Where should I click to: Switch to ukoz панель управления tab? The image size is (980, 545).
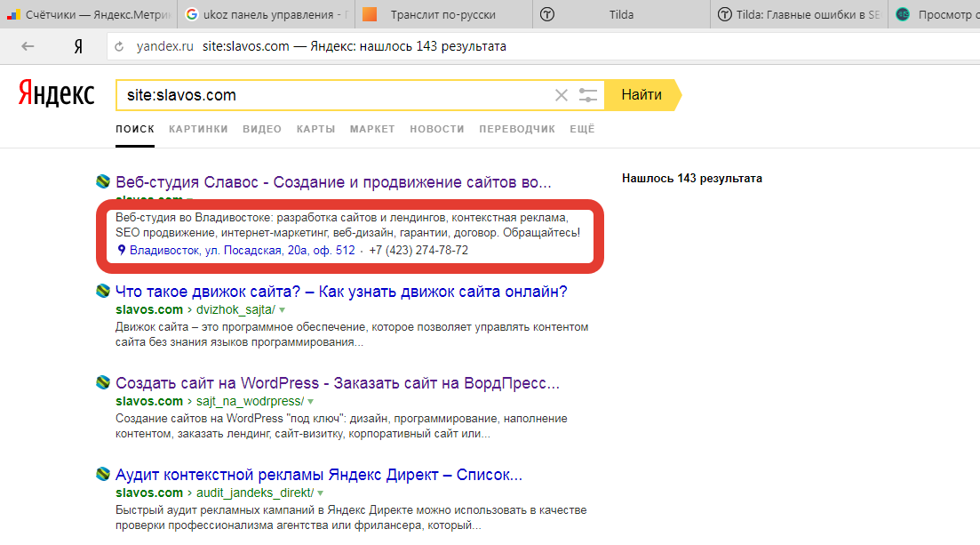pos(267,14)
